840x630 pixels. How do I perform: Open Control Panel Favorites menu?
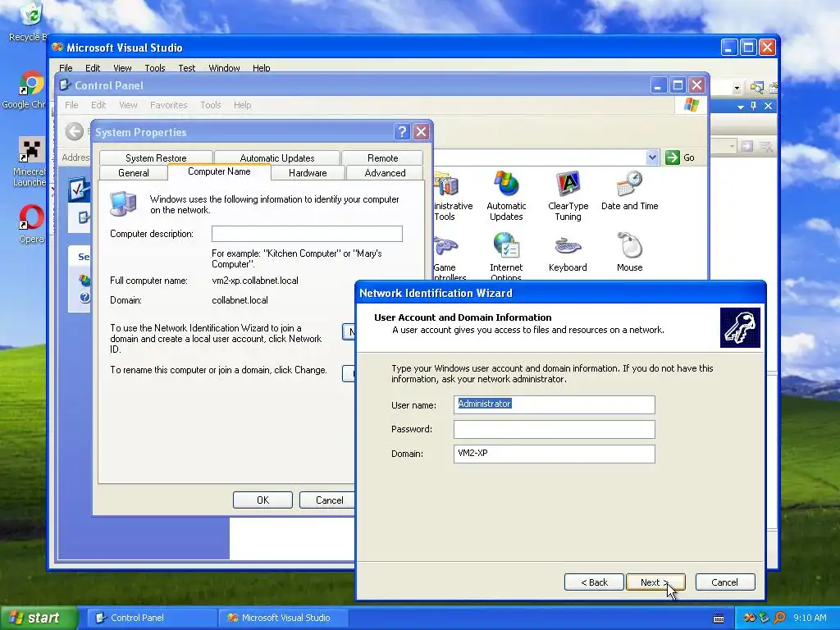tap(169, 105)
